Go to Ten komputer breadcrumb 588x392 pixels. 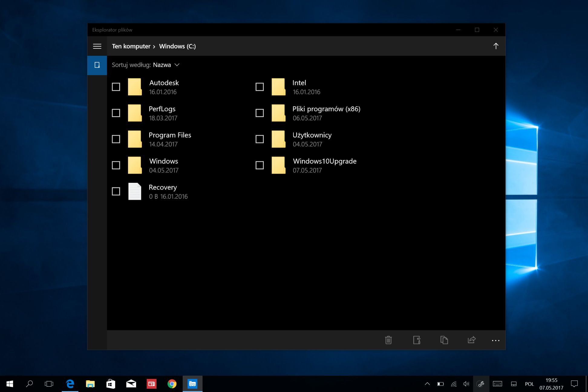pos(131,46)
